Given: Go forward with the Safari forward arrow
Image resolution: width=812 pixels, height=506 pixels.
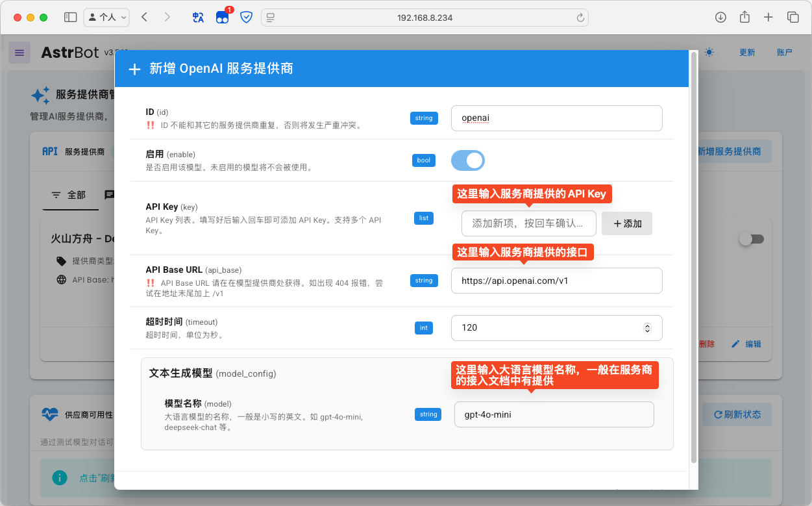Looking at the screenshot, I should point(167,18).
